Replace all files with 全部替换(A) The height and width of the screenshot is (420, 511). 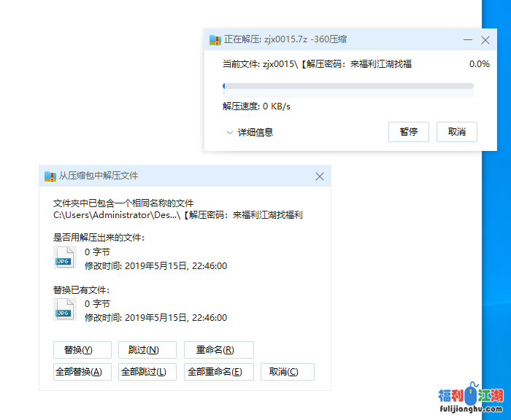point(82,372)
